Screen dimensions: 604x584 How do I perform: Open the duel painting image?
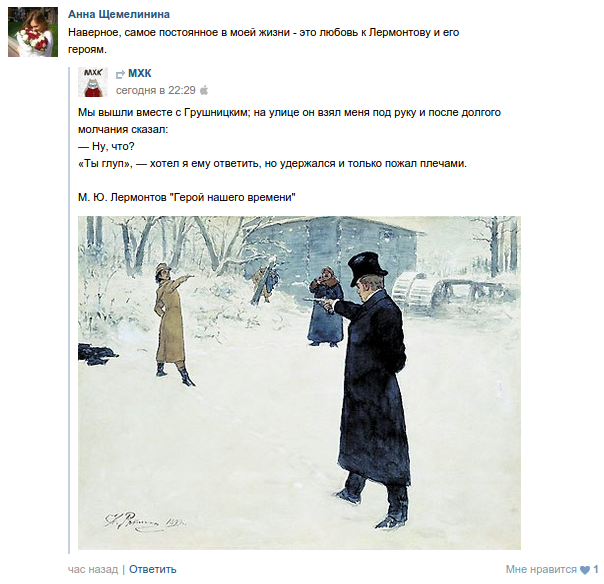(299, 383)
